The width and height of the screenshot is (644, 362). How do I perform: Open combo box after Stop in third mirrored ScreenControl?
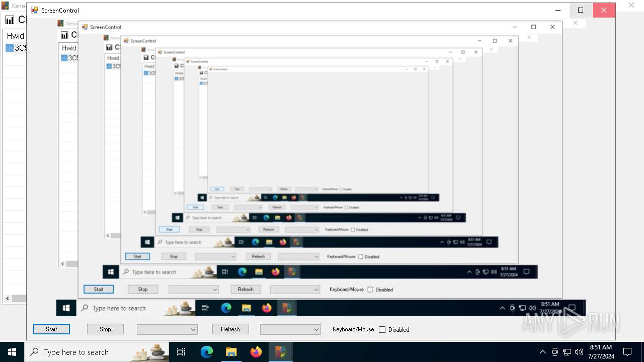(x=233, y=229)
